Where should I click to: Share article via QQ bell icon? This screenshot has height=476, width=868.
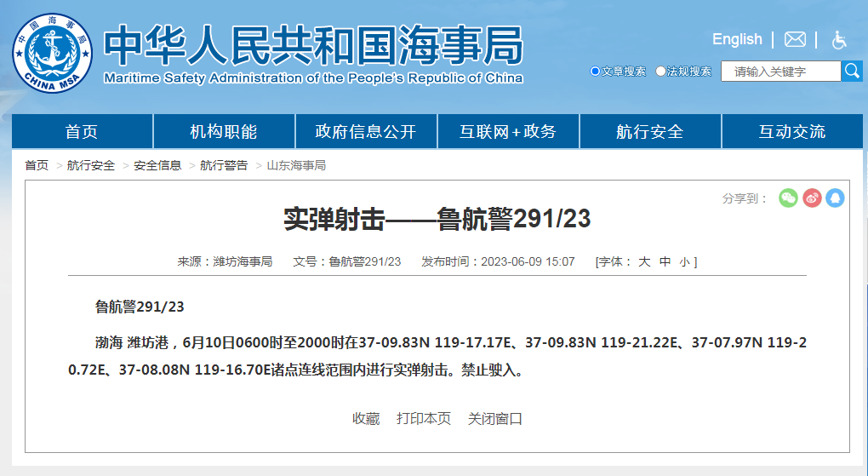point(835,198)
